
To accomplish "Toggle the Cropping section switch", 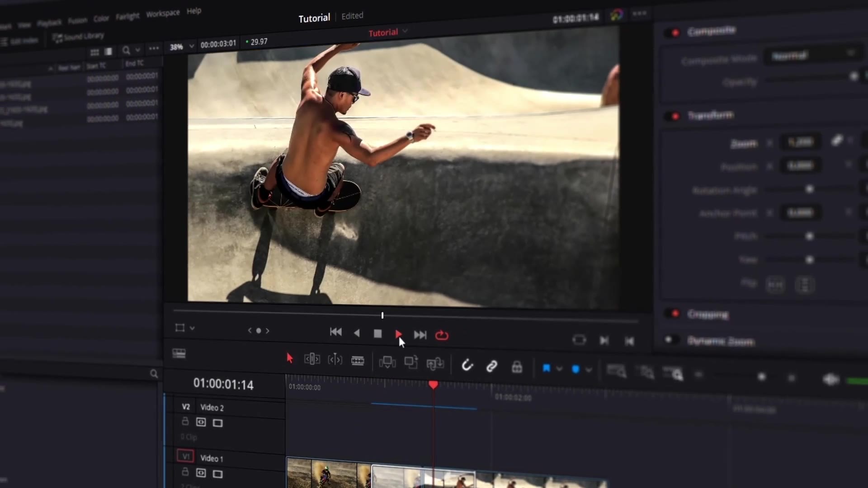I will (673, 313).
